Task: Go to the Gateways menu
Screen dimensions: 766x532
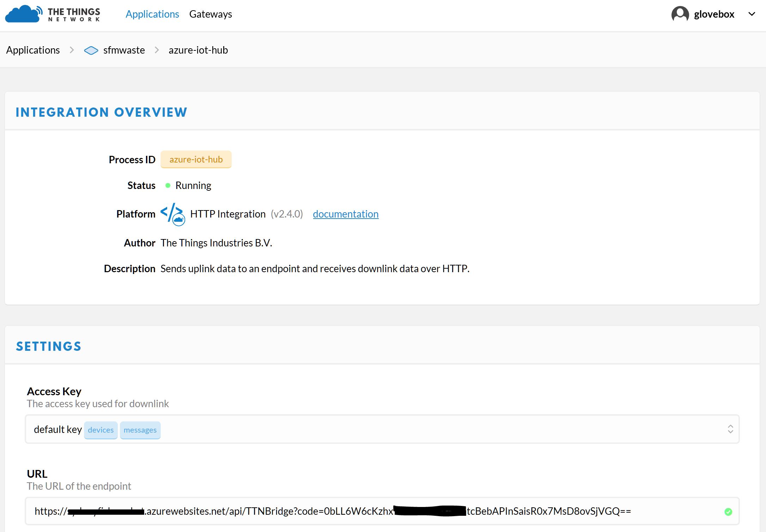Action: pyautogui.click(x=211, y=14)
